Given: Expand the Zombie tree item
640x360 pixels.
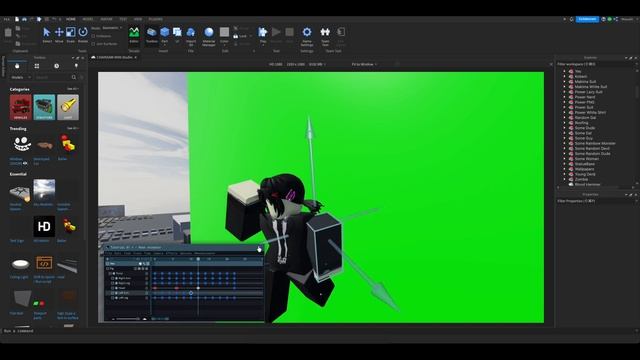Looking at the screenshot, I should [x=565, y=179].
